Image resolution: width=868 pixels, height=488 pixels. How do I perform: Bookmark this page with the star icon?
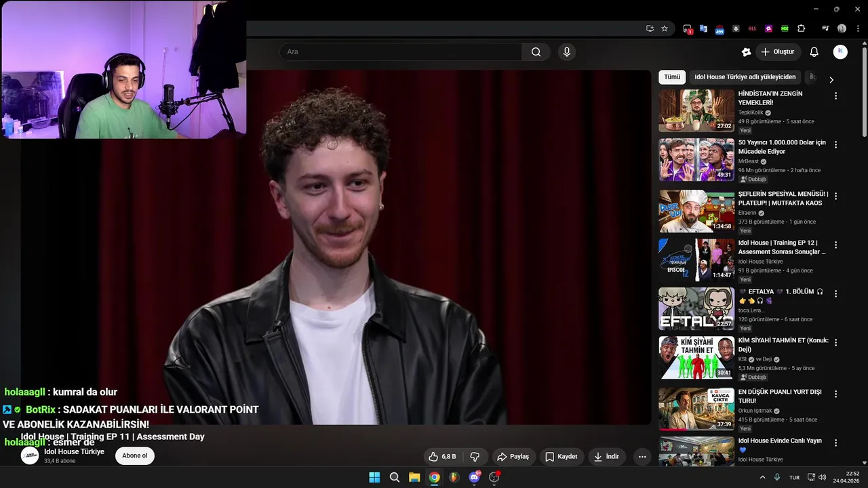665,28
